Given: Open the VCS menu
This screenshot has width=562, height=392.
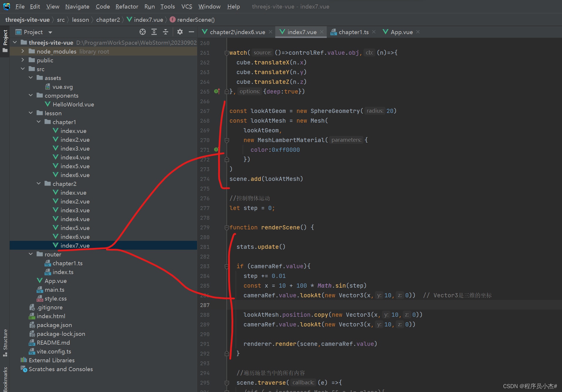Looking at the screenshot, I should tap(187, 6).
